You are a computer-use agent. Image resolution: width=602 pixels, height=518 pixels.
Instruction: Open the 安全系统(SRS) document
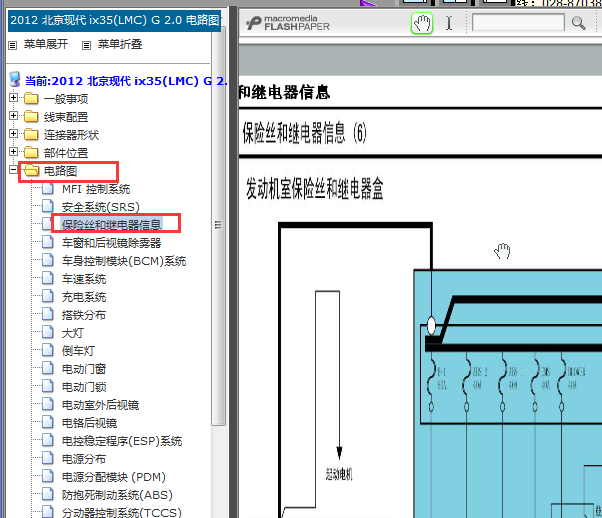click(x=101, y=207)
